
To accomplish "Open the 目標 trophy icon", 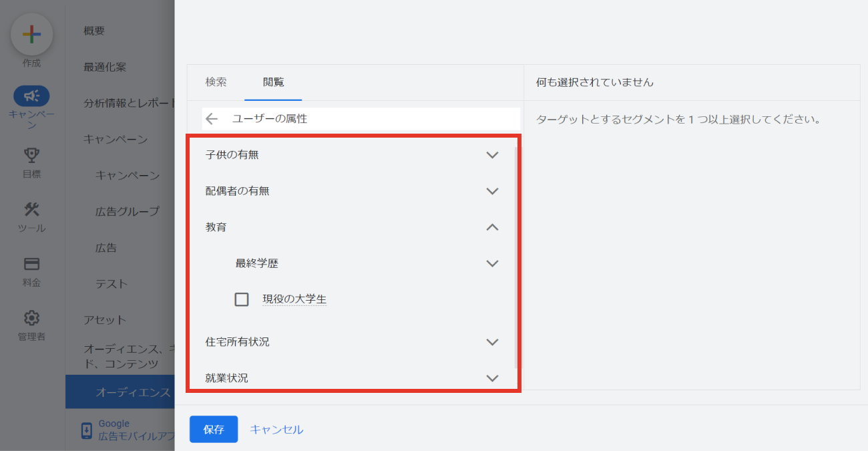I will click(x=31, y=156).
